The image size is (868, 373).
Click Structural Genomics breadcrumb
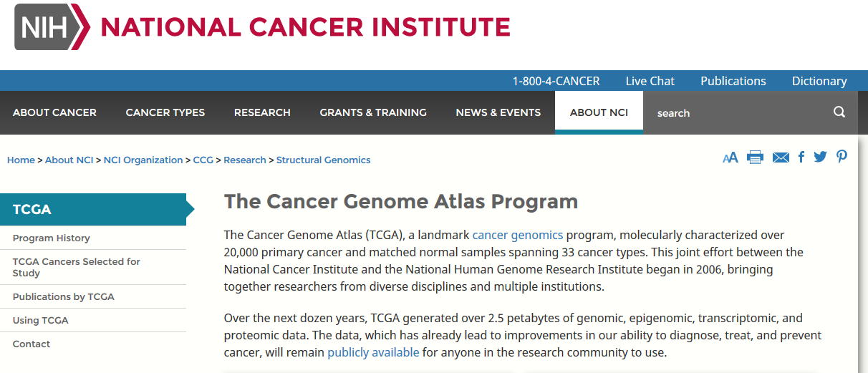(x=324, y=160)
